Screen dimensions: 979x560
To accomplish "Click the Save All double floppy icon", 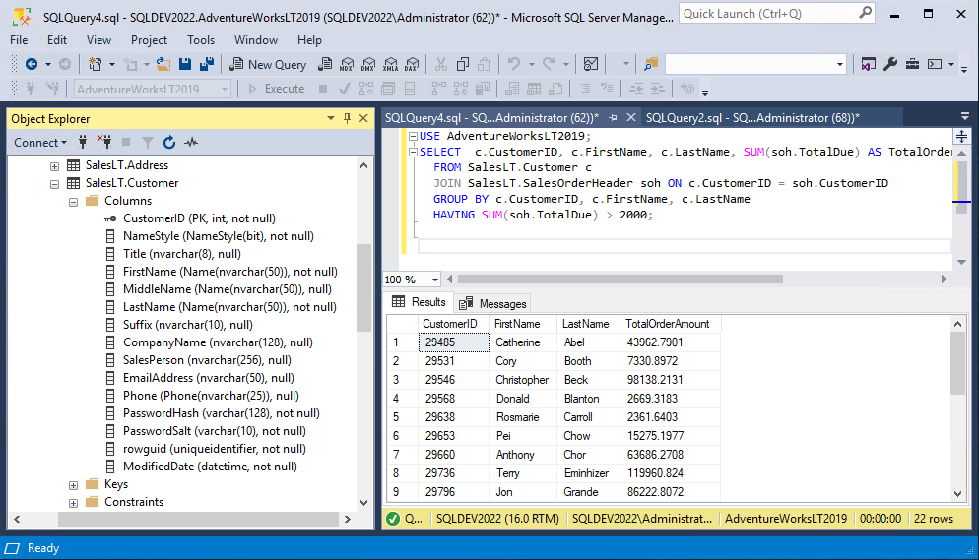I will [207, 64].
